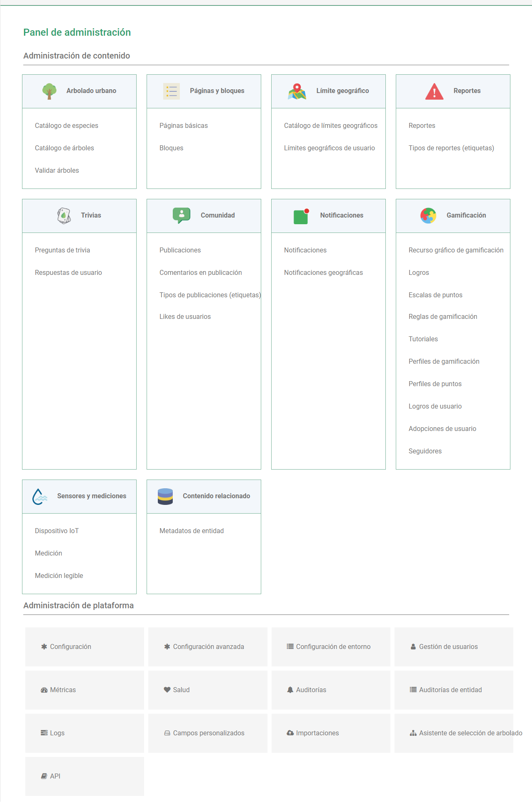The width and height of the screenshot is (532, 803).
Task: Click the list icon for Páginas y bloques
Action: coord(172,91)
